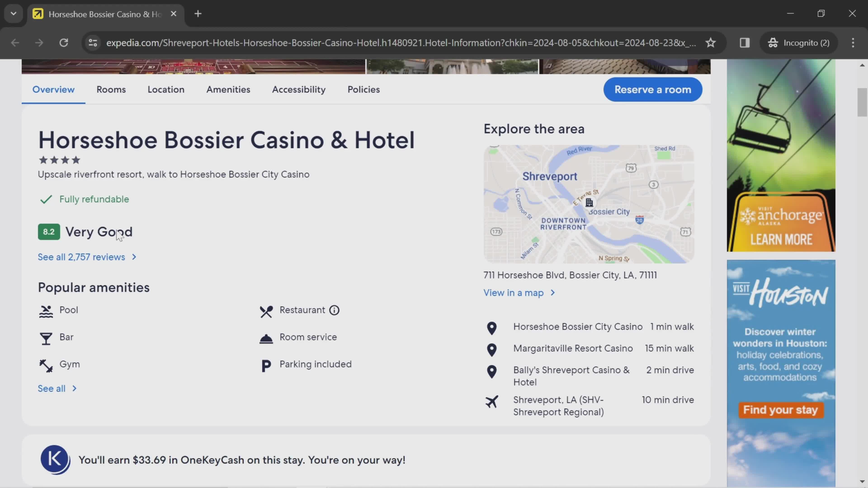Open See all 2,757 reviews link

coord(87,257)
